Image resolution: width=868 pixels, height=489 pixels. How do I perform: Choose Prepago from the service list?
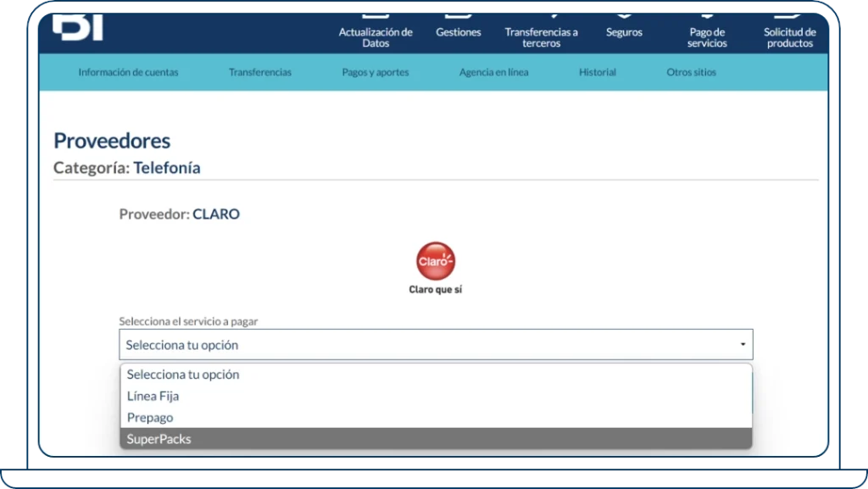coord(150,418)
